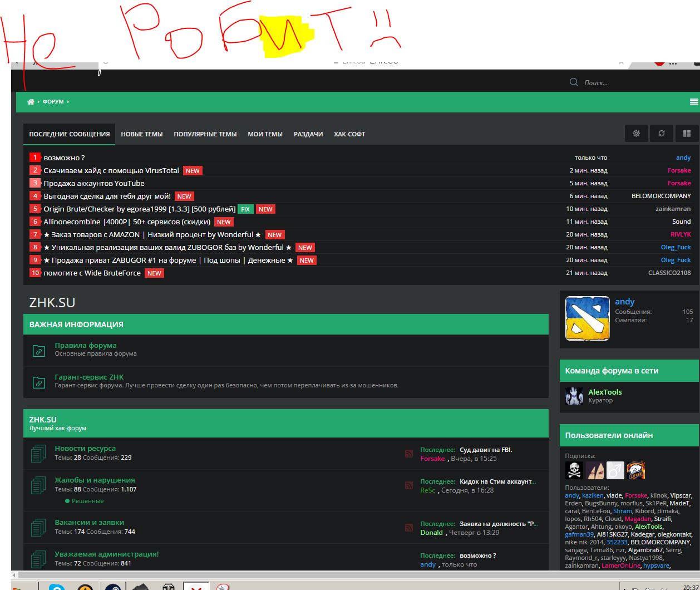The height and width of the screenshot is (590, 700).
Task: Open andy's Dota avatar in sidebar
Action: click(587, 318)
